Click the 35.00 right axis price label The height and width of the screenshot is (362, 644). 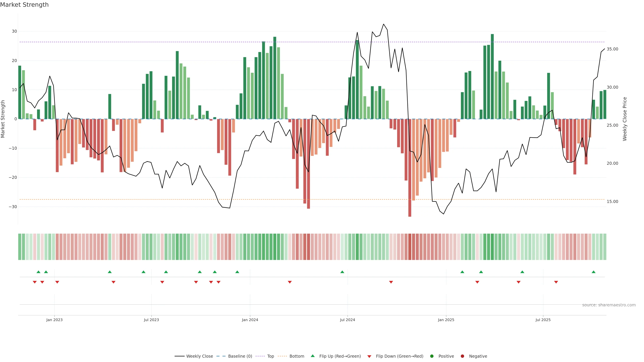tap(612, 49)
